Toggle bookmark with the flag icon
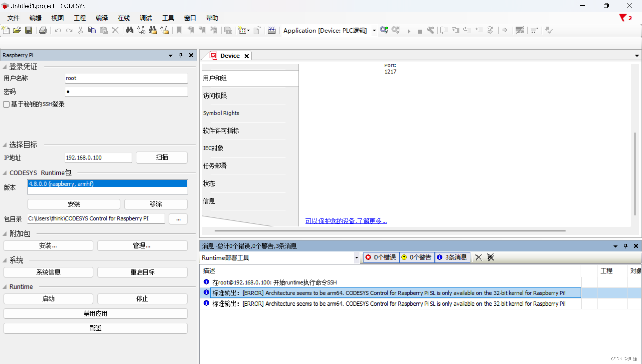 [179, 30]
